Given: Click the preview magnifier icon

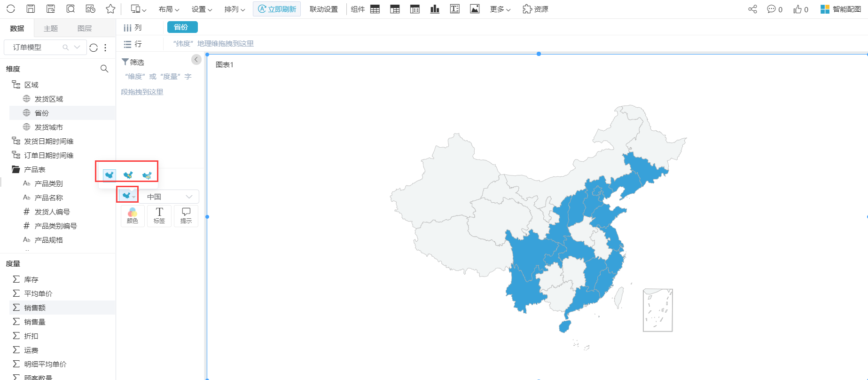Looking at the screenshot, I should 70,9.
